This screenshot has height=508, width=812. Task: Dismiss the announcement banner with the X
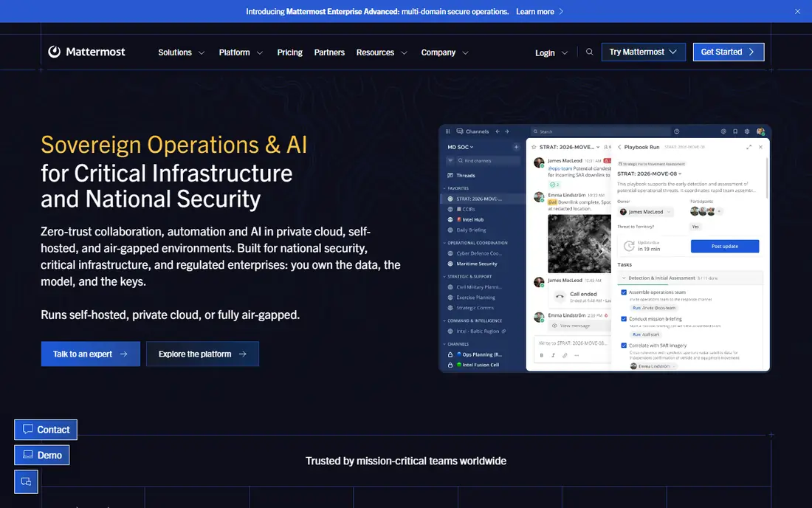pyautogui.click(x=797, y=11)
